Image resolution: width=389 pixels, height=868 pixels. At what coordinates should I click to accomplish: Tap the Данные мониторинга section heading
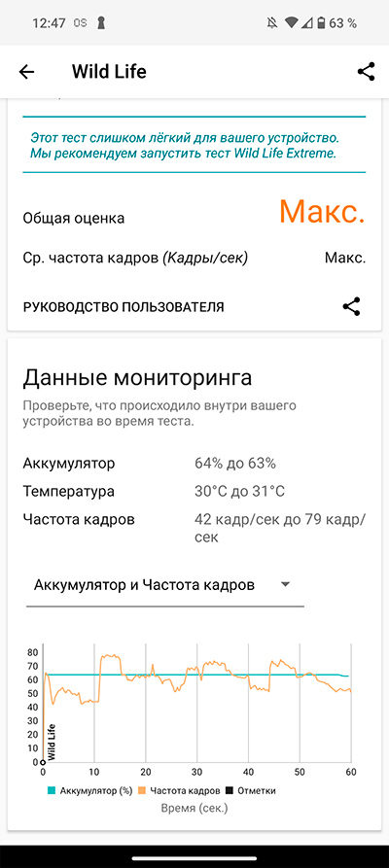(x=137, y=378)
